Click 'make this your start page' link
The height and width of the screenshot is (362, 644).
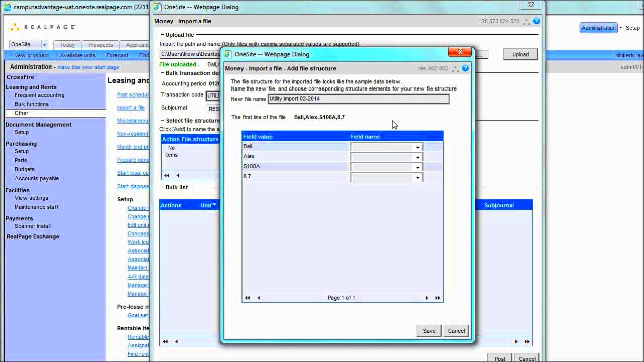[88, 67]
